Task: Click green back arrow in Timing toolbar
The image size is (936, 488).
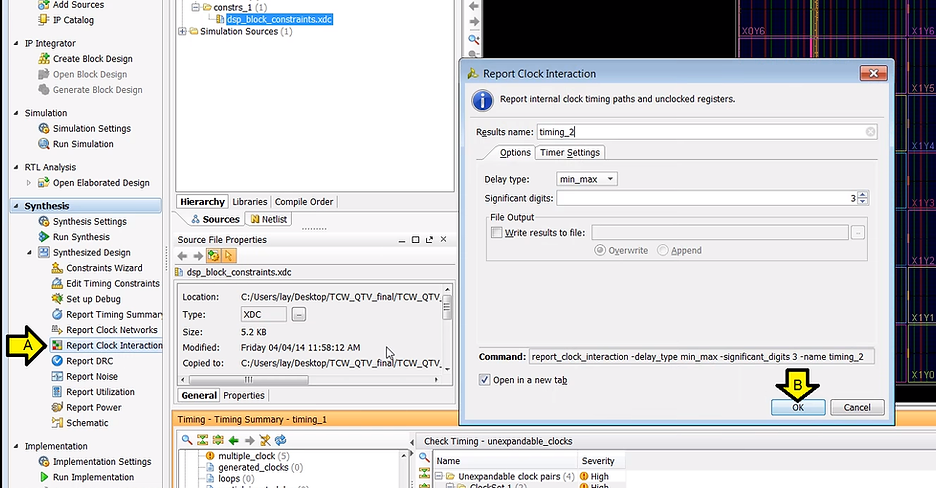Action: pyautogui.click(x=233, y=440)
